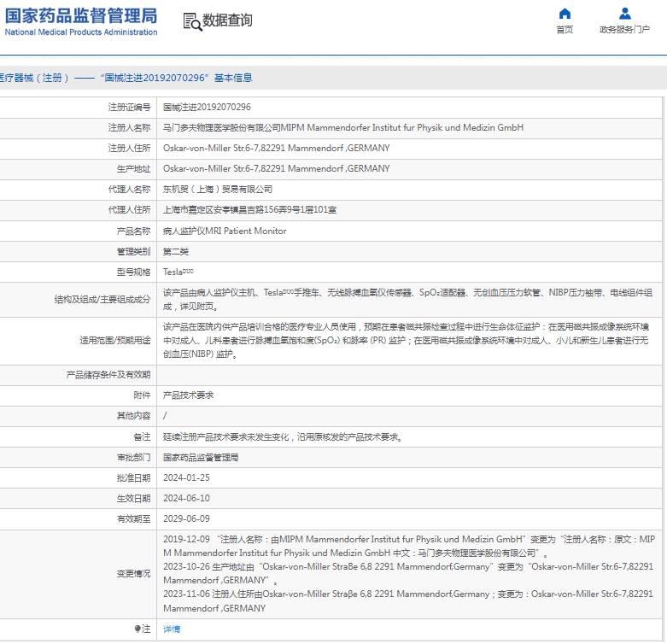
Task: Click the 注册证编号 label
Action: 129,108
